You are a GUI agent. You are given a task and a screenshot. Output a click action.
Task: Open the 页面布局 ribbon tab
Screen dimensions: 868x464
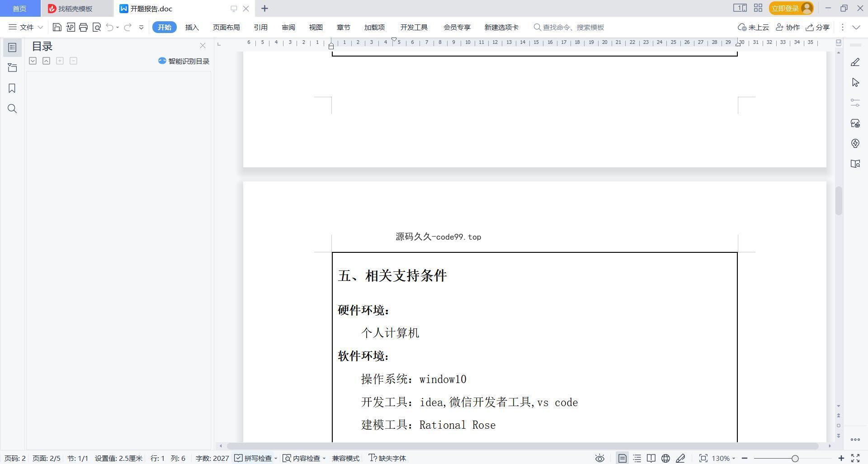coord(226,27)
